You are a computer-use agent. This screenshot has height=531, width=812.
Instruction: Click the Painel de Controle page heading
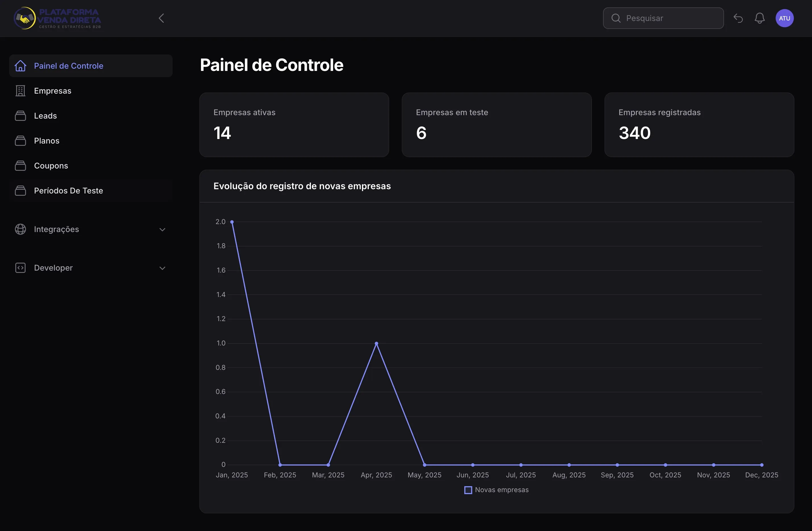[x=272, y=65]
